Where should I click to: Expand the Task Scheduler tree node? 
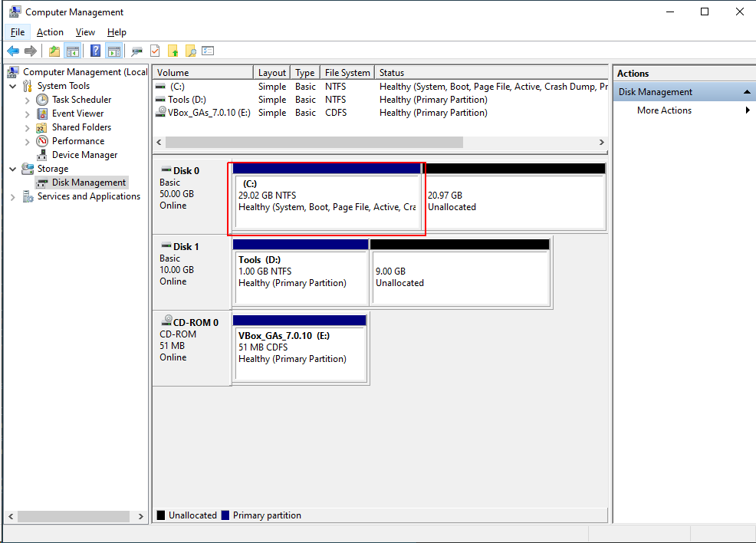28,100
